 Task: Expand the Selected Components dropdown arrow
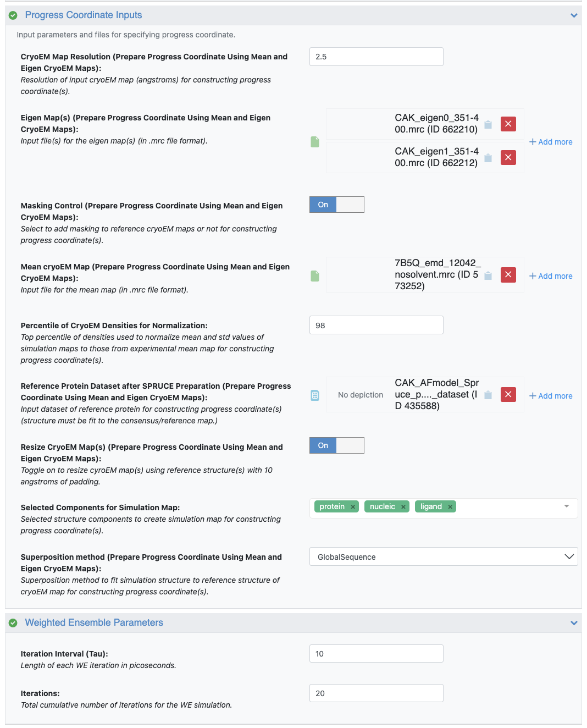click(566, 506)
